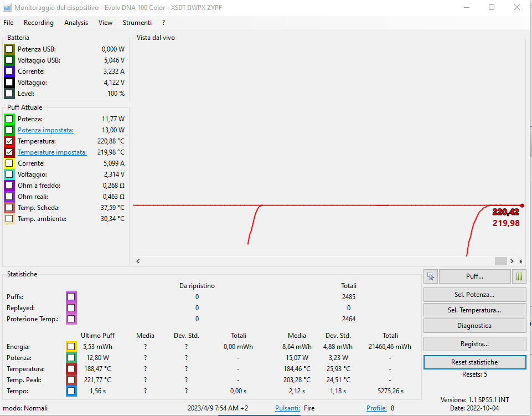Open the Strumenti menu

(137, 23)
